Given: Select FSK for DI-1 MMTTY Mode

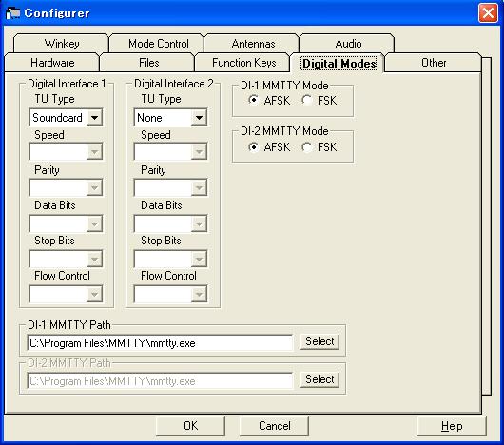Looking at the screenshot, I should (x=320, y=100).
